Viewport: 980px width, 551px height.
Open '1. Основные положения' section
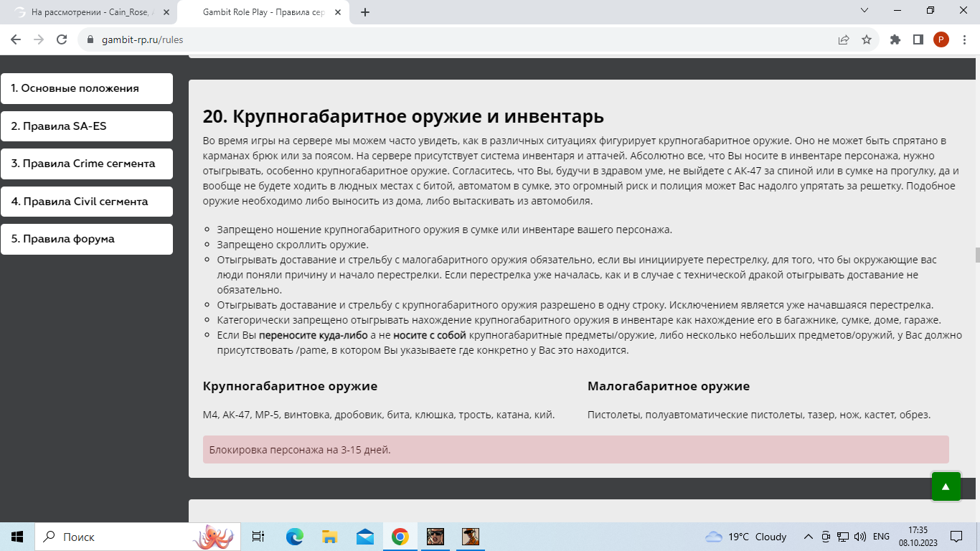point(87,88)
